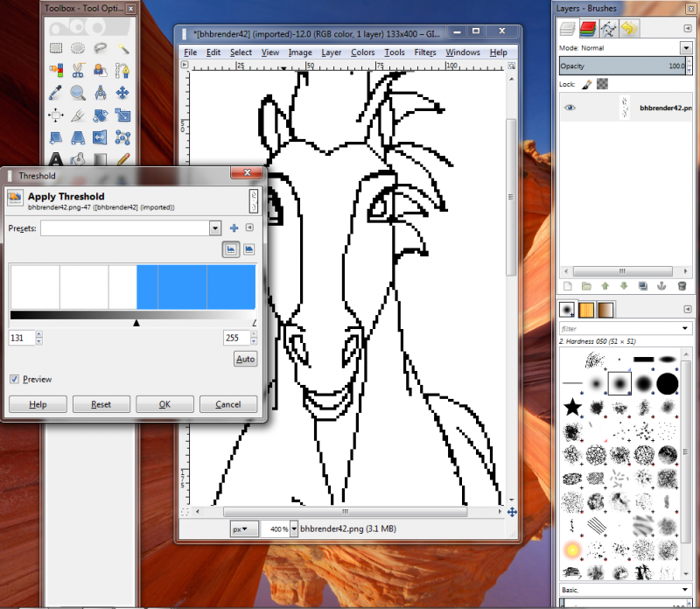Choose the Scissors Select tool
Viewport: 700px width, 609px height.
78,70
